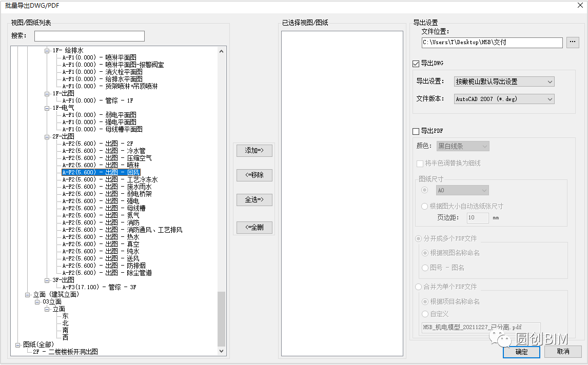
Task: Select A-F1(0.000) - 弱电平面图 view
Action: tap(100, 115)
